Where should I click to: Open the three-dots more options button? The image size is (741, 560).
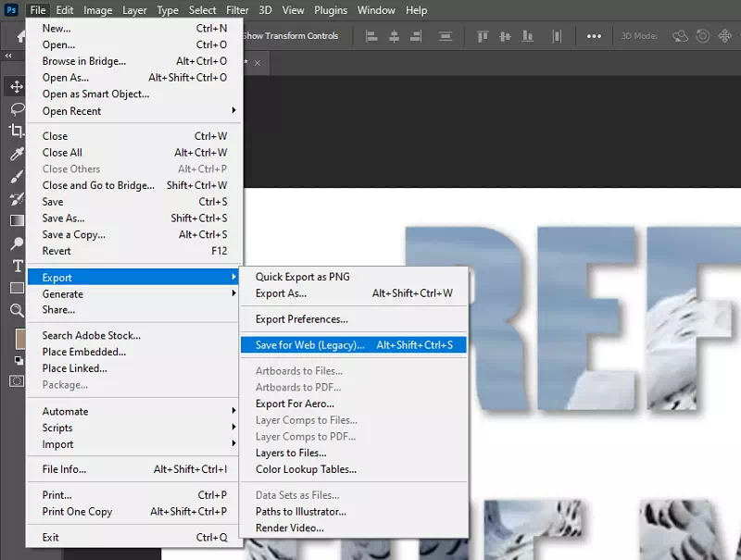pos(594,36)
